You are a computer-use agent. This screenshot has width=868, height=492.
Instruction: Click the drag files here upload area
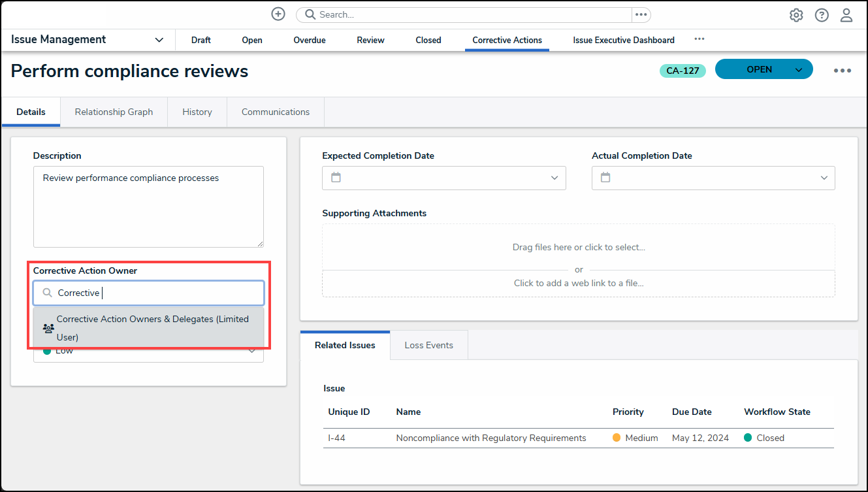click(579, 247)
